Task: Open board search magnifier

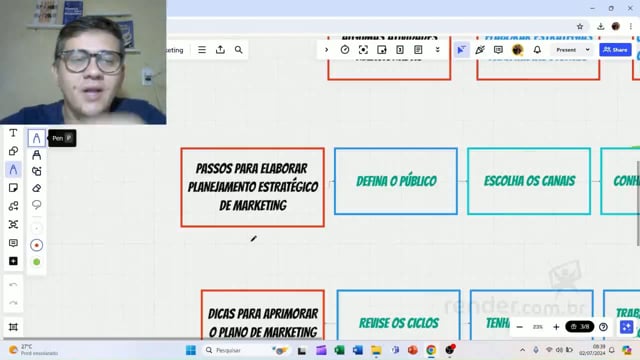Action: coord(239,50)
